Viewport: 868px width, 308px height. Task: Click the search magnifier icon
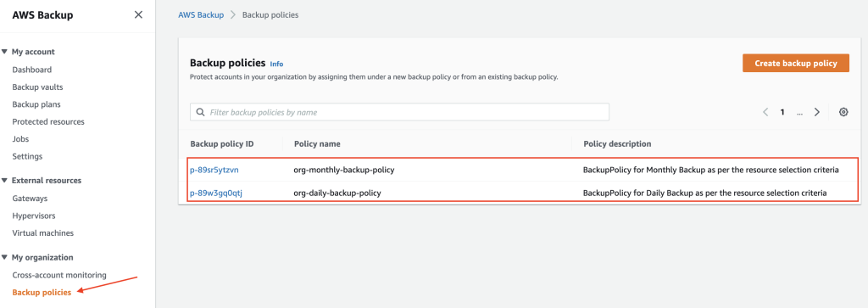200,112
